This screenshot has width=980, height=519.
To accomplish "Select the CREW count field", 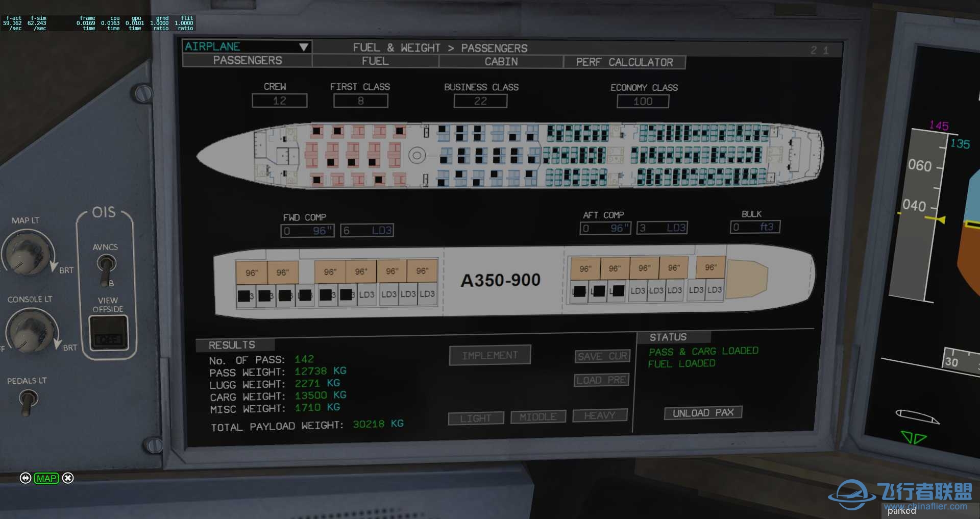I will click(280, 101).
